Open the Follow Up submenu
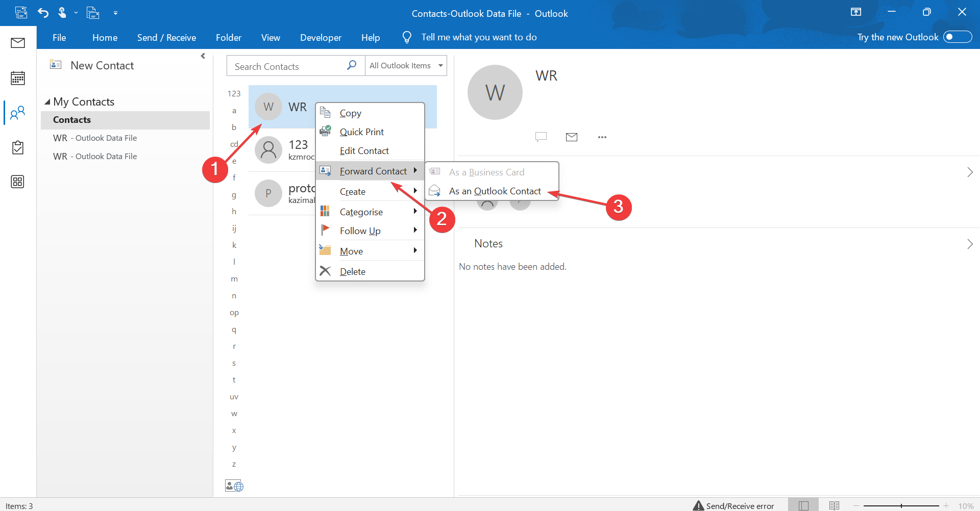 (x=370, y=231)
